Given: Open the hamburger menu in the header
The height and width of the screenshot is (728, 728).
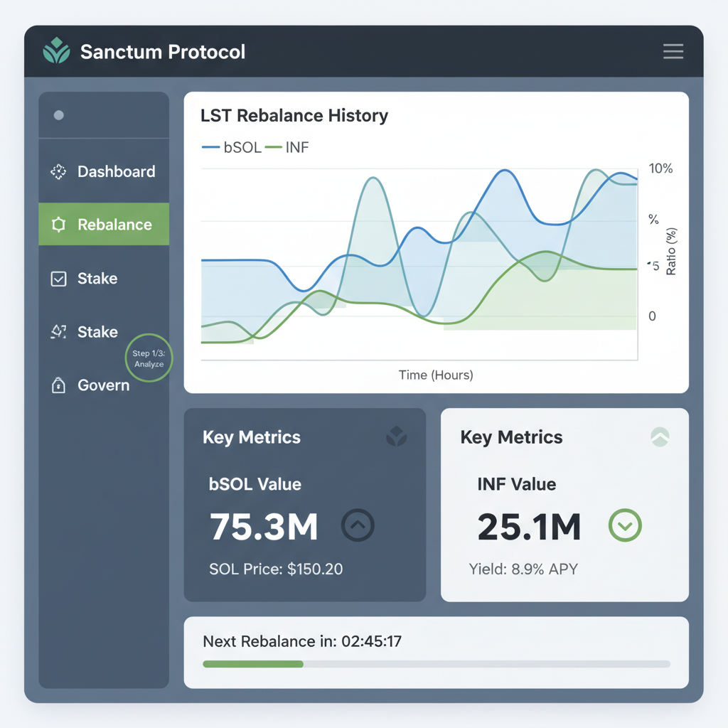Looking at the screenshot, I should click(673, 51).
